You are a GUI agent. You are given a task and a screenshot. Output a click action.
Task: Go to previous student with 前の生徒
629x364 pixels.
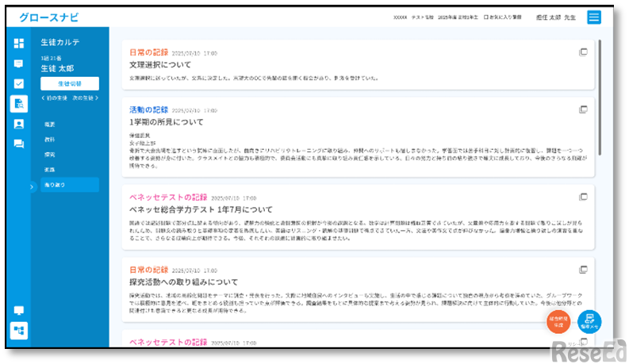(x=55, y=98)
